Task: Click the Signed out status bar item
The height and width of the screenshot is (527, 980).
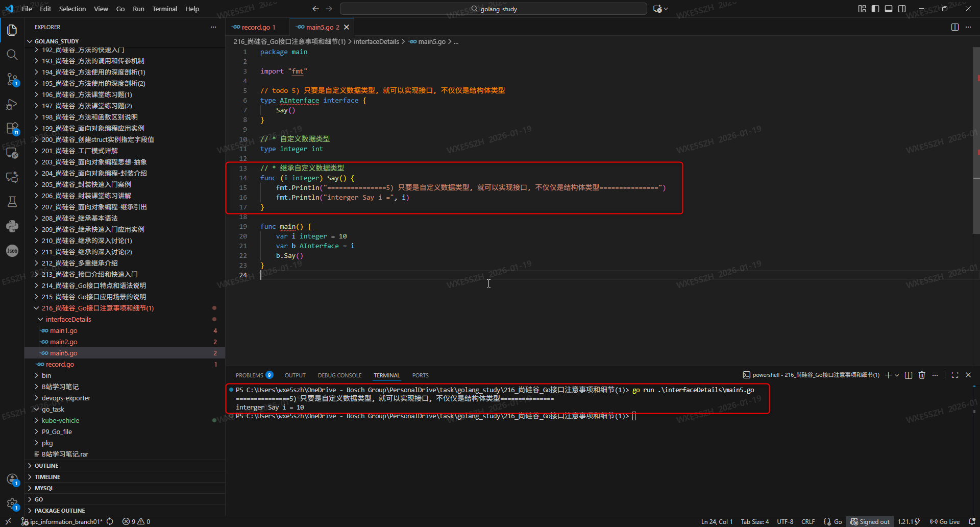Action: coord(870,521)
